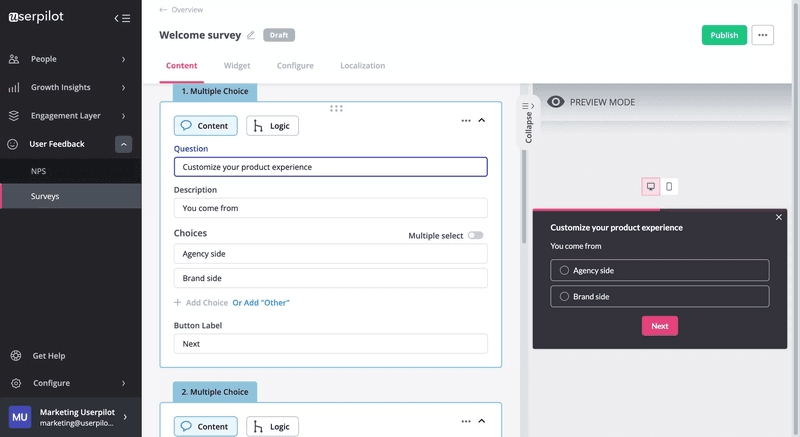Click the Description input field

click(331, 208)
